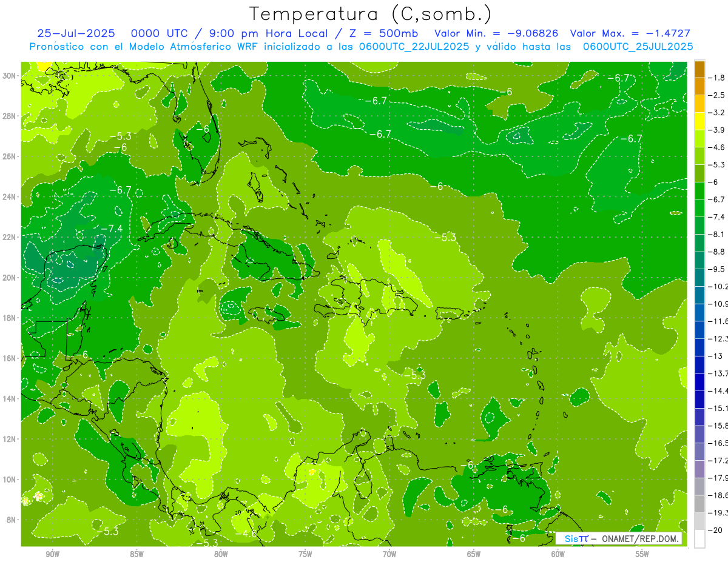728x562 pixels.
Task: Click the "65W" longitude axis label
Action: pos(474,554)
